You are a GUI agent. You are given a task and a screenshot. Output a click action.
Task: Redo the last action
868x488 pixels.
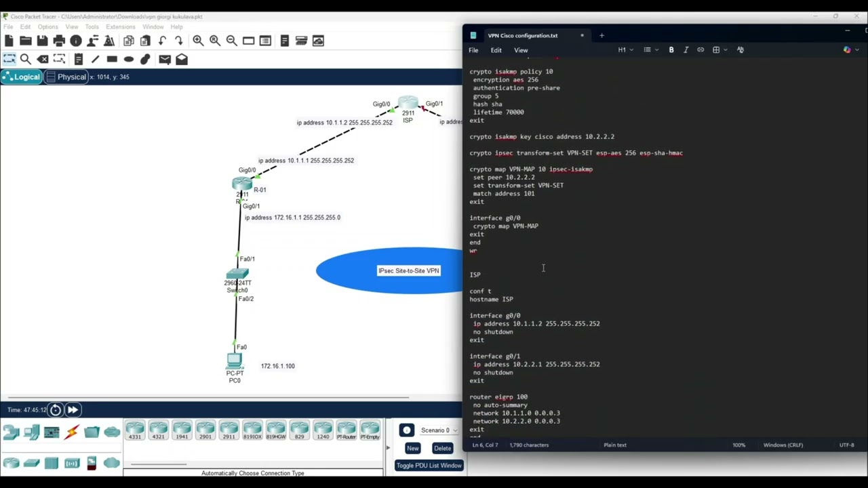pos(178,41)
